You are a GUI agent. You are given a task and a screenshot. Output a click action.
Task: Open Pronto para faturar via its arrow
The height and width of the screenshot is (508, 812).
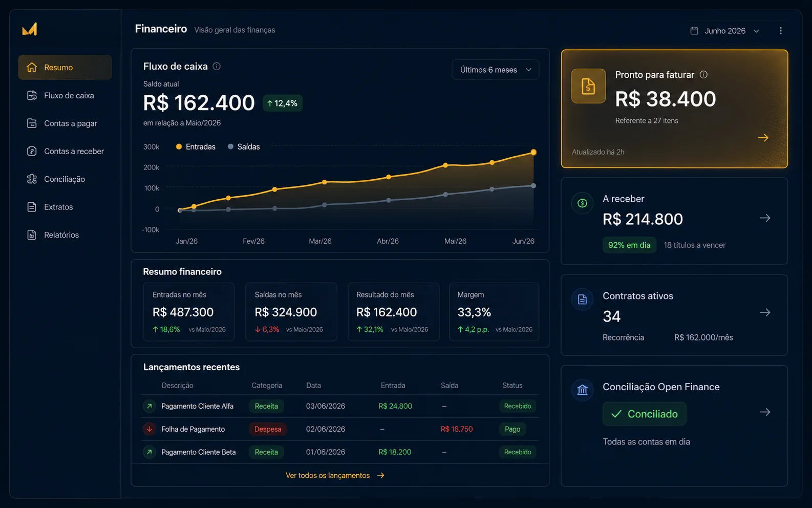pos(763,138)
